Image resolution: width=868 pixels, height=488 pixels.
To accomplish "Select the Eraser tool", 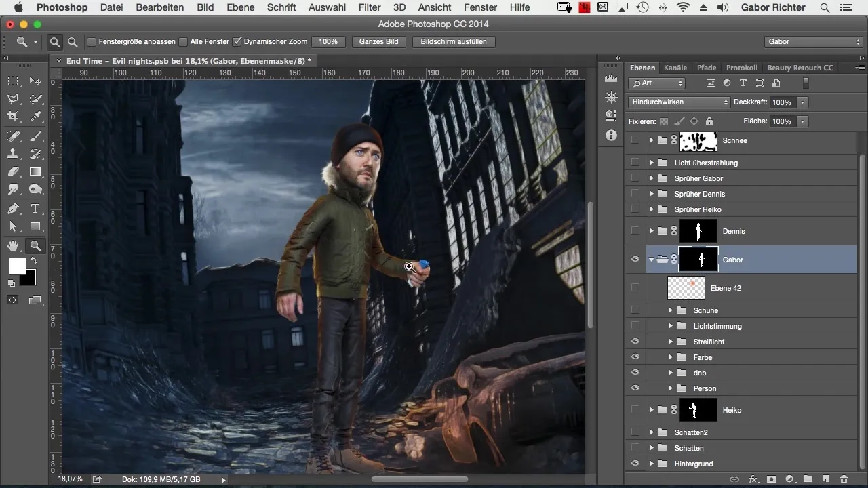I will coord(13,172).
